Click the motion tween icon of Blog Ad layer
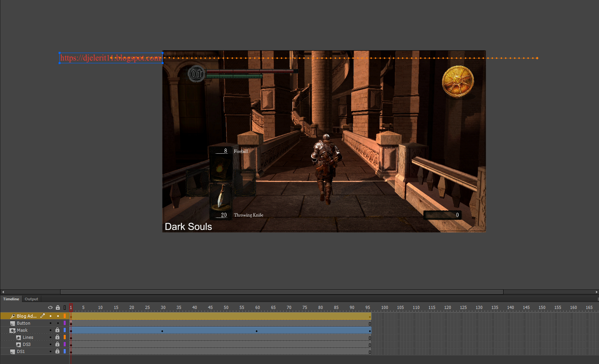Image resolution: width=599 pixels, height=364 pixels. click(x=13, y=316)
